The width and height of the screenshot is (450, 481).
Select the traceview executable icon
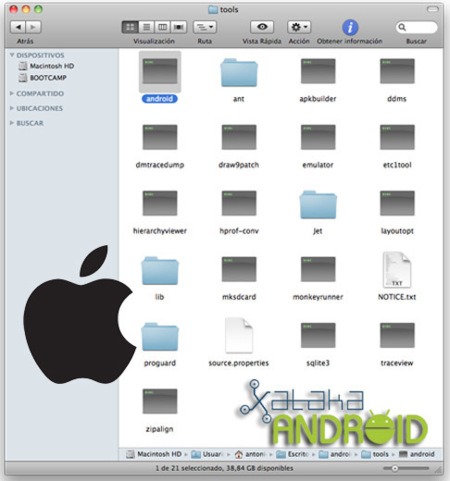point(397,335)
